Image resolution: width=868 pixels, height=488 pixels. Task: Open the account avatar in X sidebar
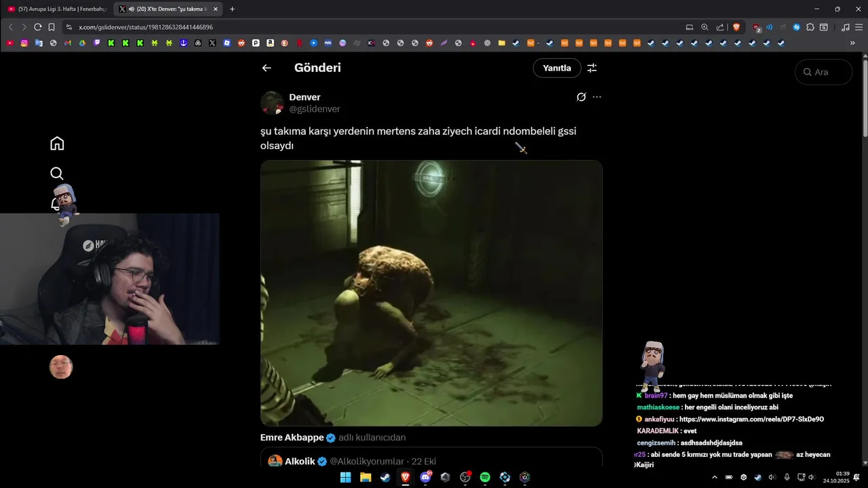pos(61,367)
